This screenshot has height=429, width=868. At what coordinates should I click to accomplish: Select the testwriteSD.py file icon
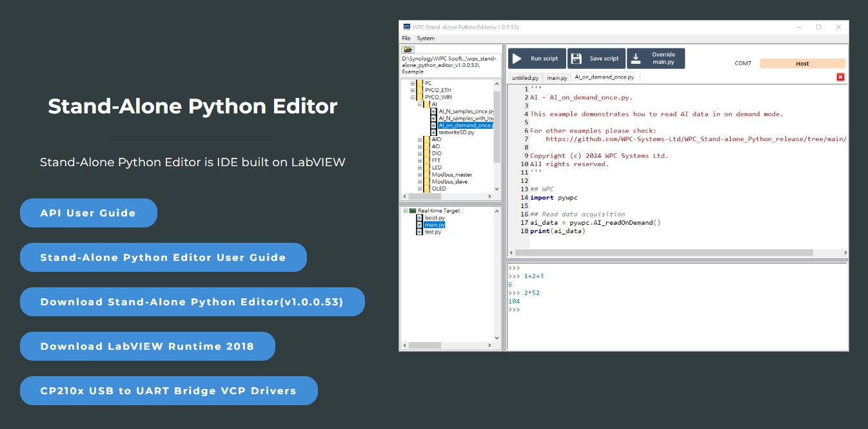coord(434,132)
